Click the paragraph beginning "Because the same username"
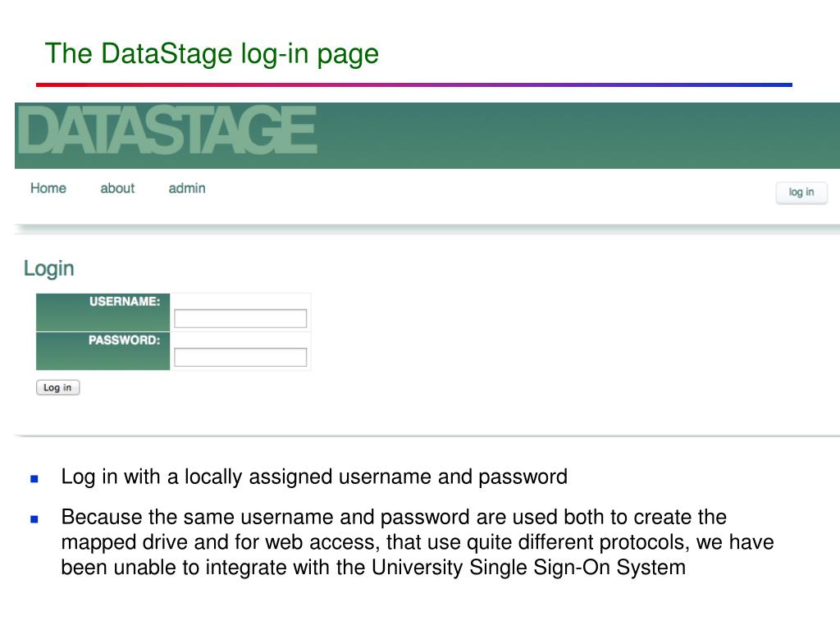The width and height of the screenshot is (840, 630). click(394, 518)
